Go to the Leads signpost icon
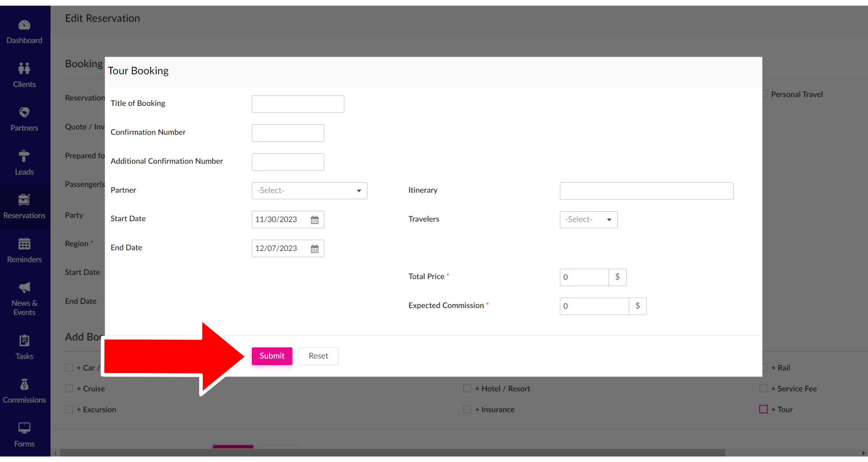Viewport: 868px width, 462px height. tap(24, 156)
